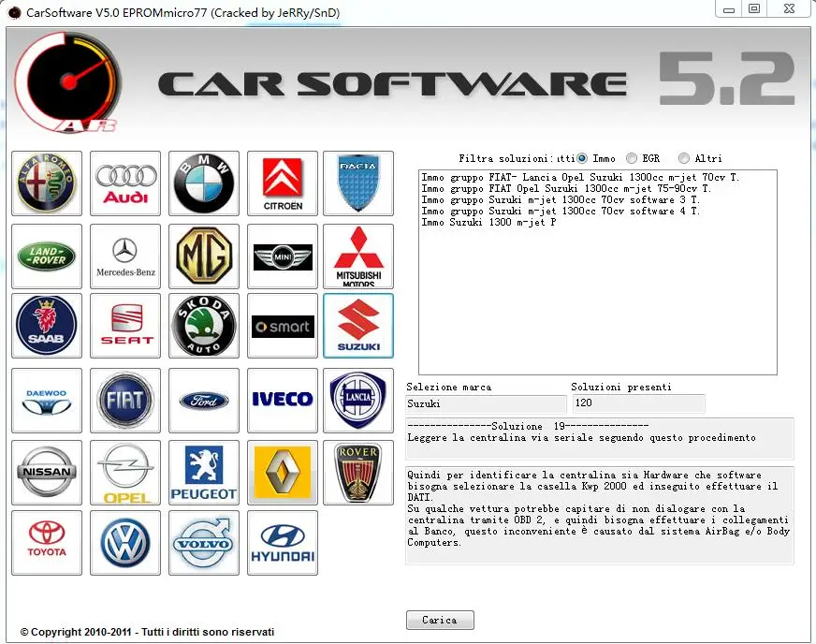Image resolution: width=816 pixels, height=644 pixels.
Task: Choose the Mitsubishi Motors logo
Action: [358, 256]
